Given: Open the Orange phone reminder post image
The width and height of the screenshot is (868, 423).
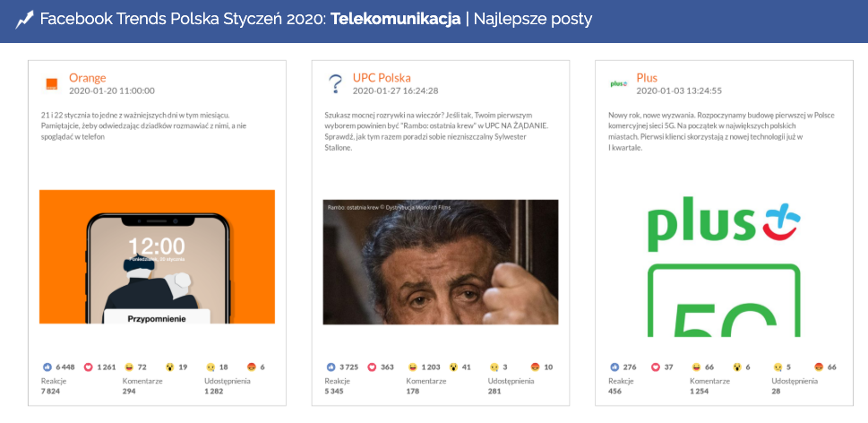Looking at the screenshot, I should pos(157,256).
